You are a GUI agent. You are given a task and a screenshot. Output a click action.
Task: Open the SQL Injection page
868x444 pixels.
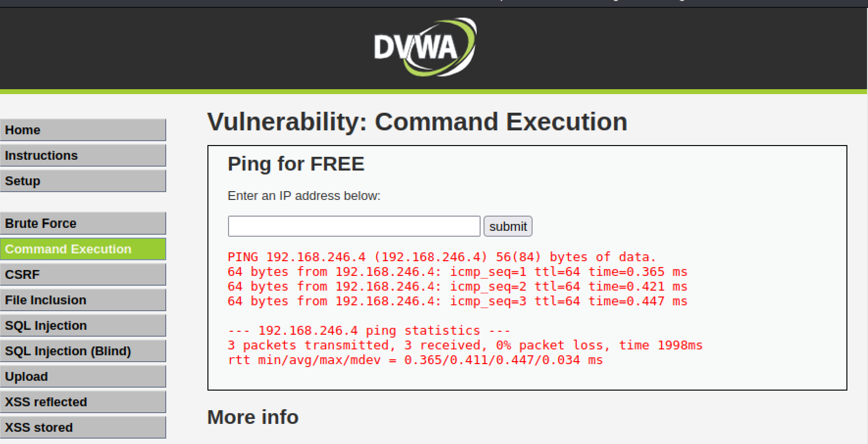point(82,325)
